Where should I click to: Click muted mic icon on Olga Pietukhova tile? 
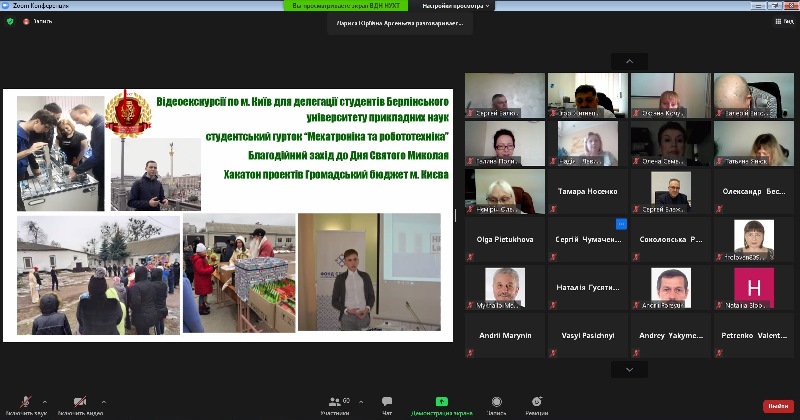(x=470, y=257)
